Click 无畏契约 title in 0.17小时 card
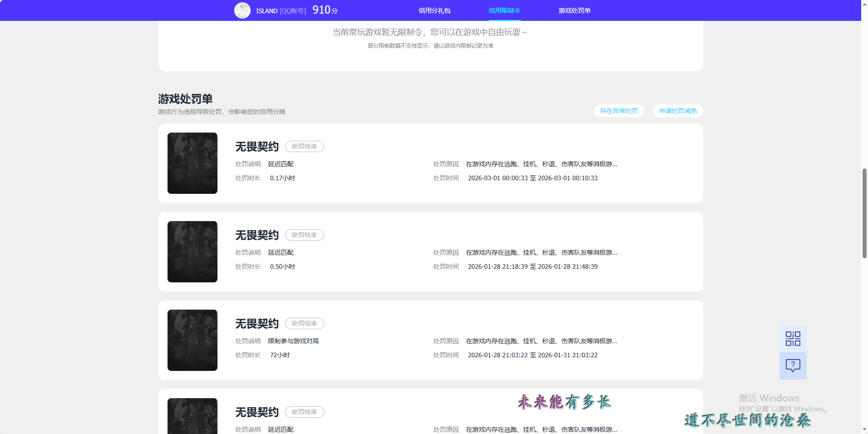The image size is (868, 434). (257, 147)
